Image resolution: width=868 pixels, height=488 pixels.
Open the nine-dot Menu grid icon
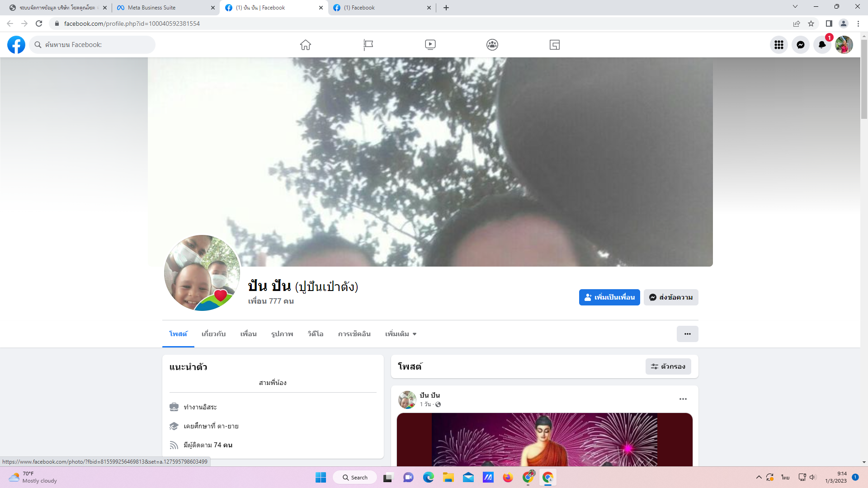778,45
